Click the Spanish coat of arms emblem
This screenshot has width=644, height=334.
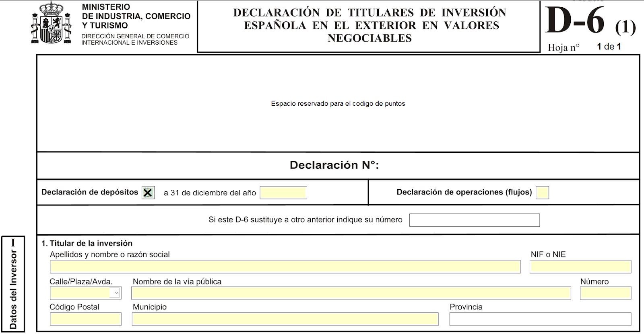coord(51,23)
